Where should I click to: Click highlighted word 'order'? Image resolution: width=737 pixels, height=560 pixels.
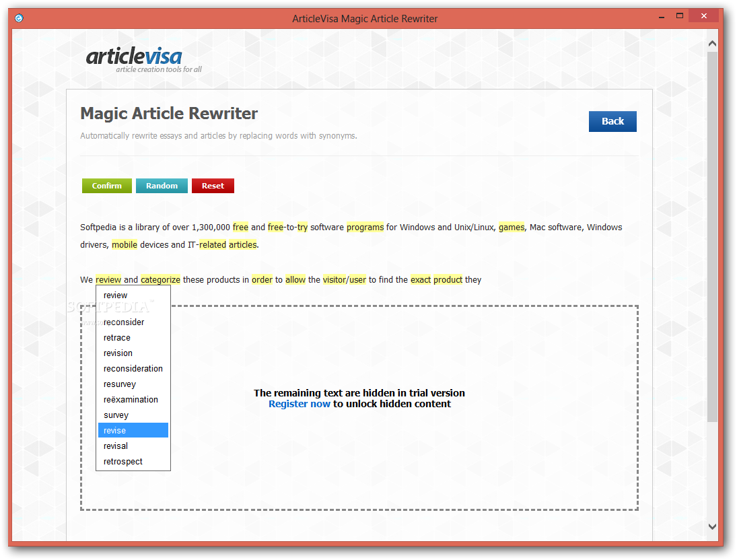pos(262,280)
